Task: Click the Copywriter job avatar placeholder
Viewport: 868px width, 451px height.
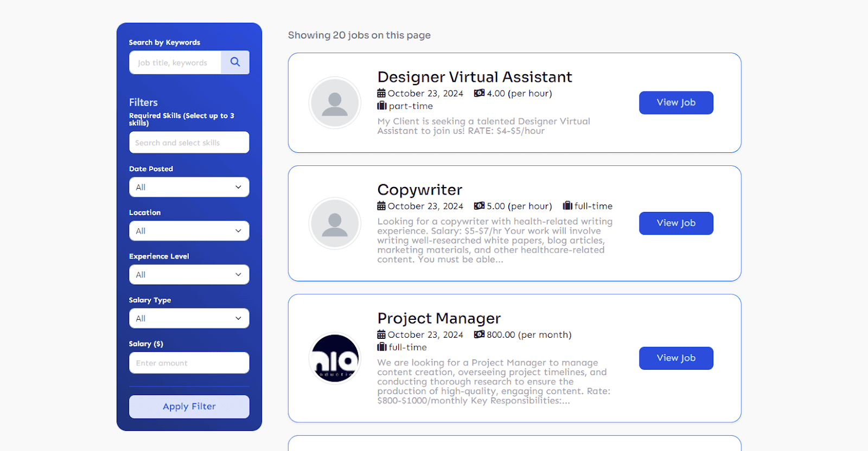Action: coord(335,223)
